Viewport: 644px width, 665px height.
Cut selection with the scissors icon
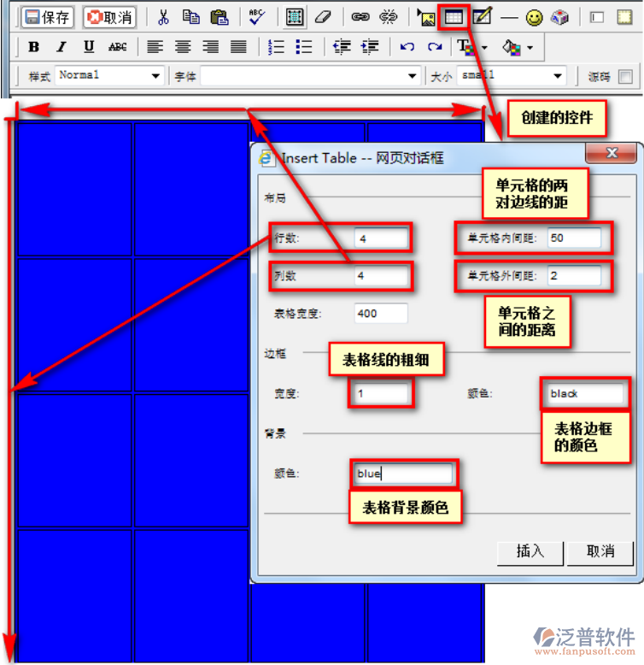pos(163,17)
